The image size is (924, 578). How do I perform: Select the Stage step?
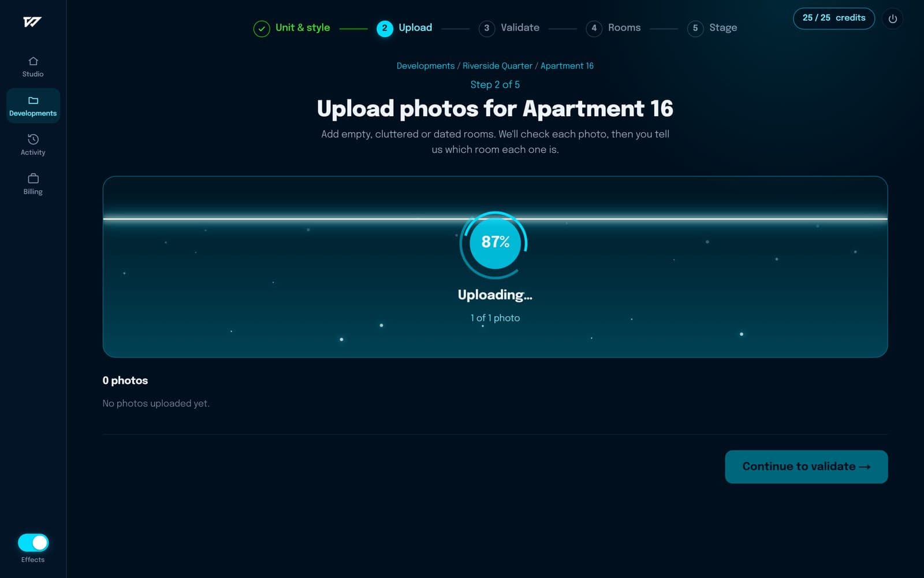[712, 28]
